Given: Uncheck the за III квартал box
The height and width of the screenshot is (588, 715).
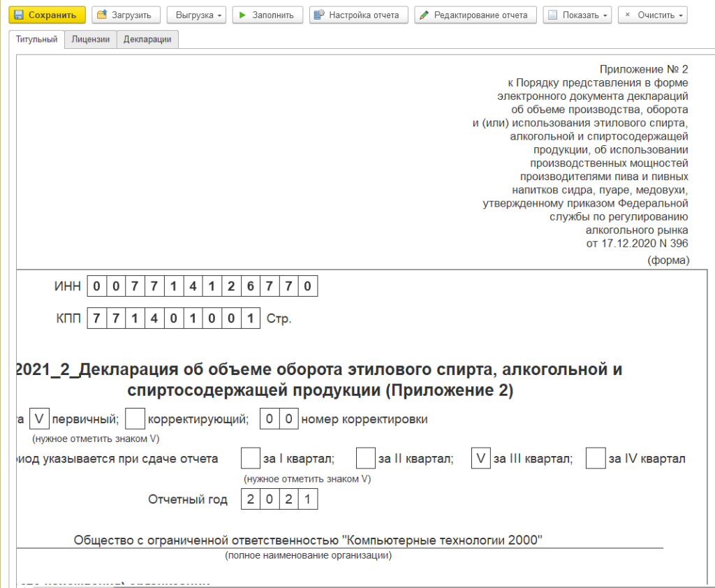Looking at the screenshot, I should click(x=480, y=459).
